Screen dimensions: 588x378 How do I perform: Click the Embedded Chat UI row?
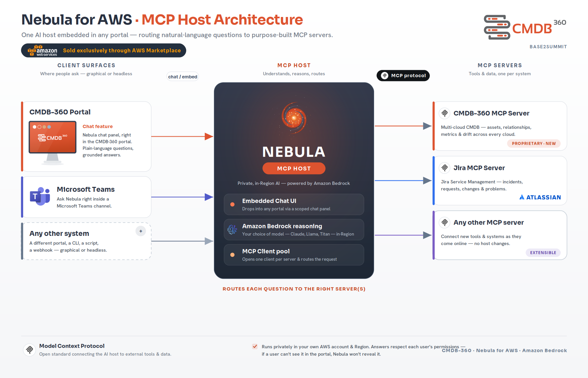click(294, 205)
